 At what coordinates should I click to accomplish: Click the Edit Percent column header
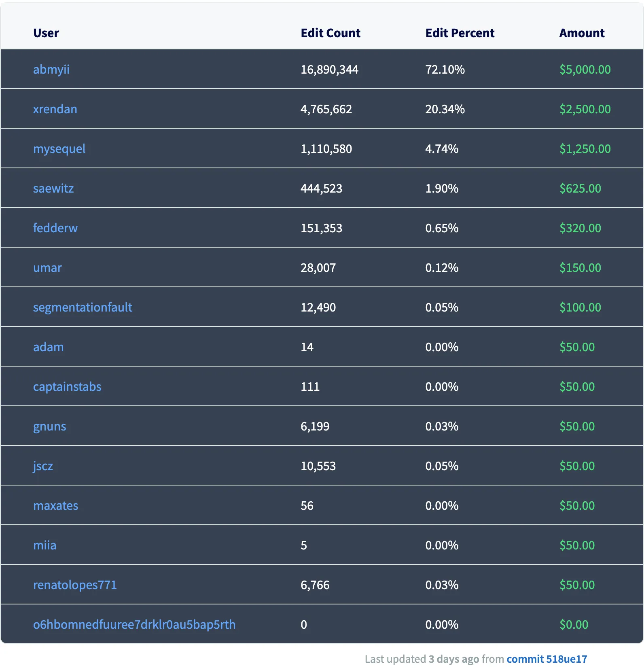pyautogui.click(x=460, y=33)
